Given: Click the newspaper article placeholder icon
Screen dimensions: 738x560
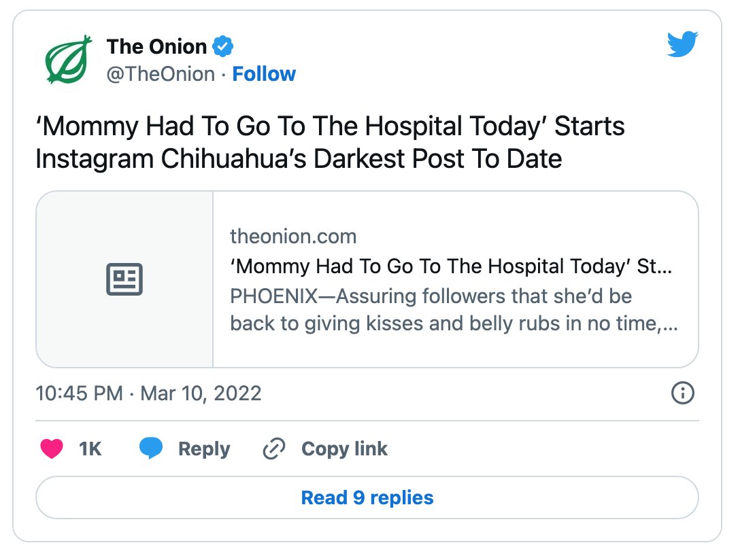Looking at the screenshot, I should 124,279.
